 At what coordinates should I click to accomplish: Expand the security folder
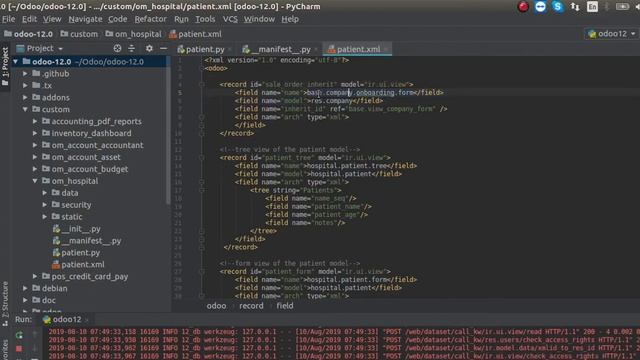(45, 205)
